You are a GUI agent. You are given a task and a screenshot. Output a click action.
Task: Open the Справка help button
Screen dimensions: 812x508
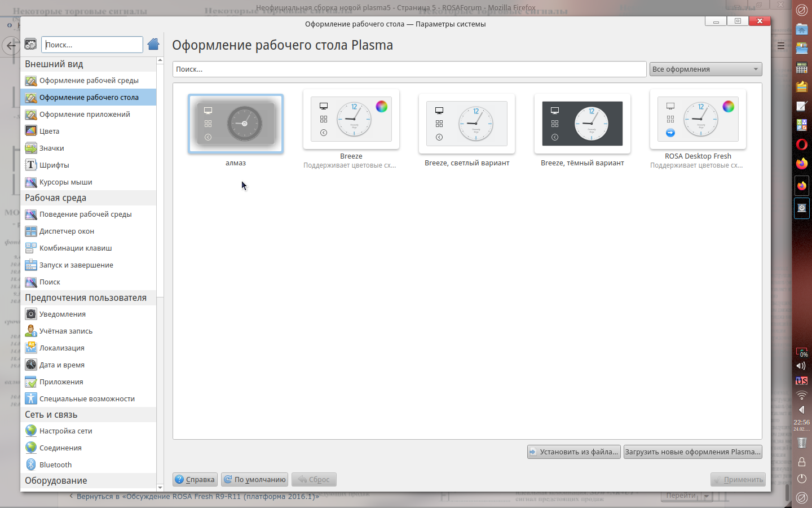(x=195, y=479)
